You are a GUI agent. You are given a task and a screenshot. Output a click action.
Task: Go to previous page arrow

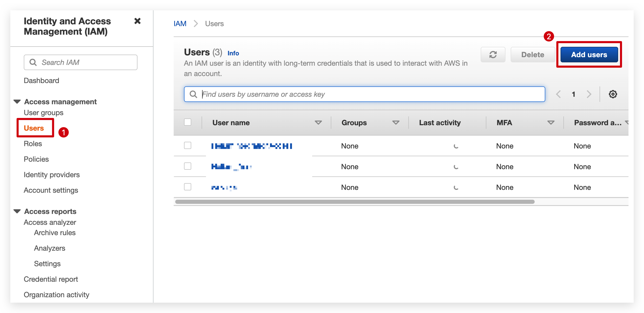tap(558, 94)
